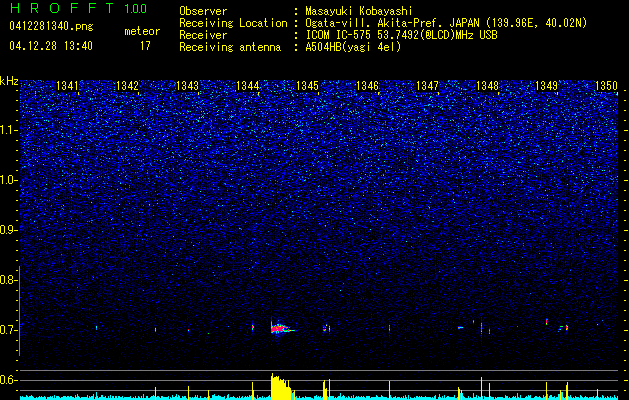The height and width of the screenshot is (400, 629).
Task: Click the date stamp 04.12.28 13:40
Action: [51, 46]
